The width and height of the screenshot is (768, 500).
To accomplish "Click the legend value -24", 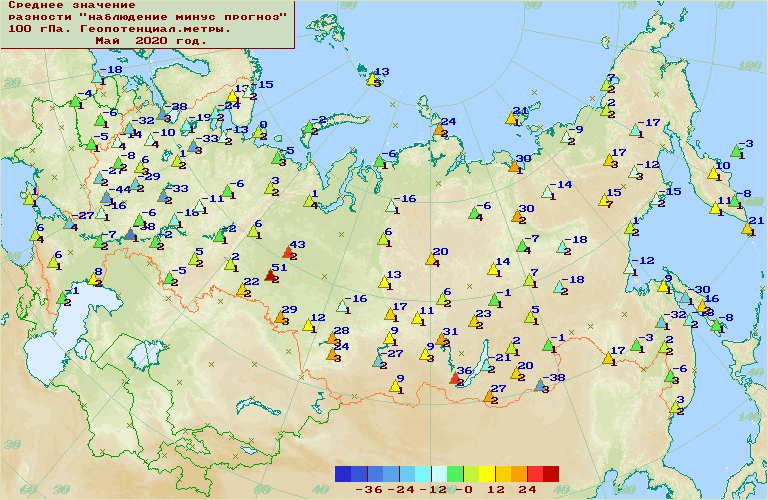I will [x=401, y=490].
